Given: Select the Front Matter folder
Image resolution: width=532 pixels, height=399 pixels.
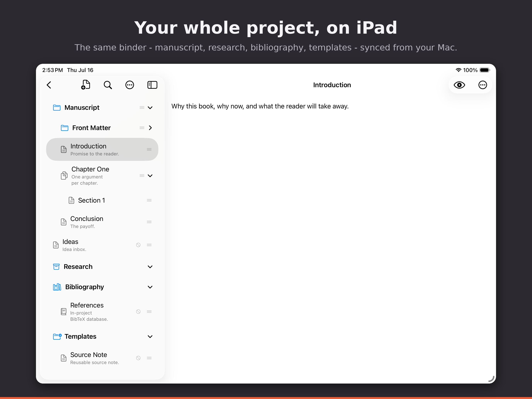Looking at the screenshot, I should point(102,128).
